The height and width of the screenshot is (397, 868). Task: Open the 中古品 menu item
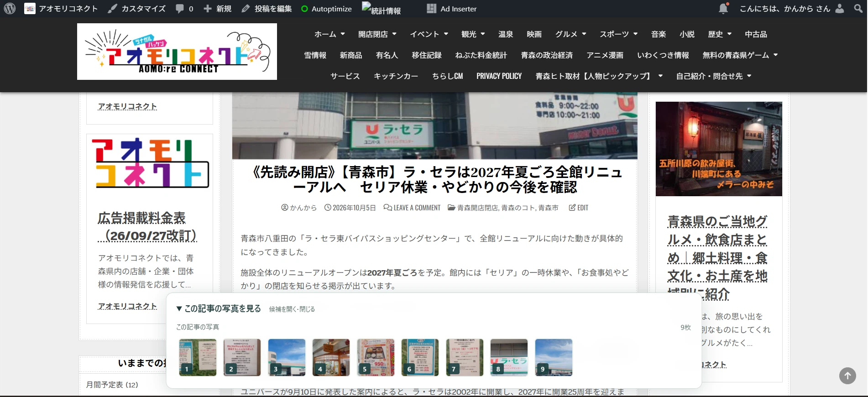[x=756, y=34]
